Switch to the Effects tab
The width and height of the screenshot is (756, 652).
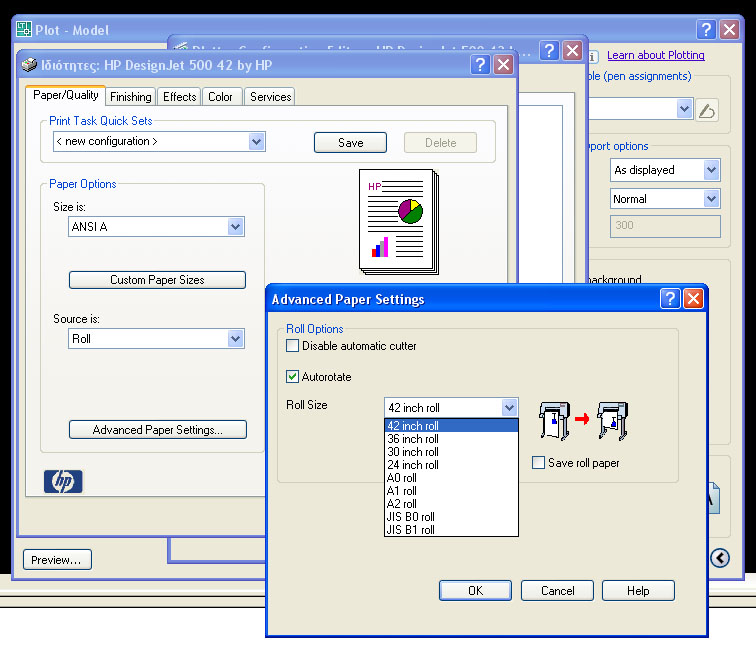coord(179,97)
